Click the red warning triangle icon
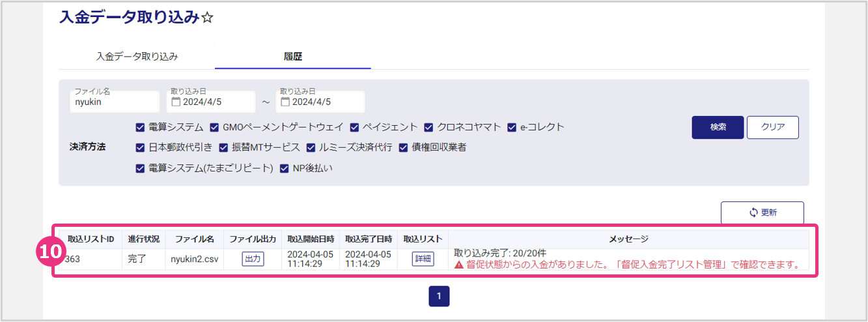 458,265
